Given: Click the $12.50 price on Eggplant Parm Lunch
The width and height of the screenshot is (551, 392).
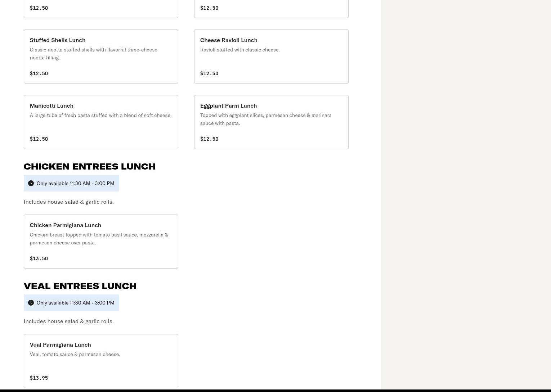Looking at the screenshot, I should [x=209, y=139].
